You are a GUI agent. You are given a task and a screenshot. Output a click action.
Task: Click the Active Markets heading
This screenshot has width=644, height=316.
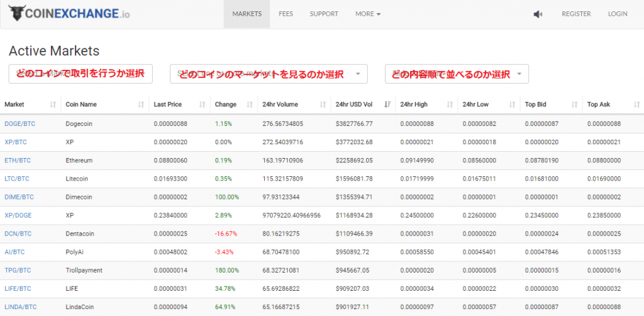point(54,51)
